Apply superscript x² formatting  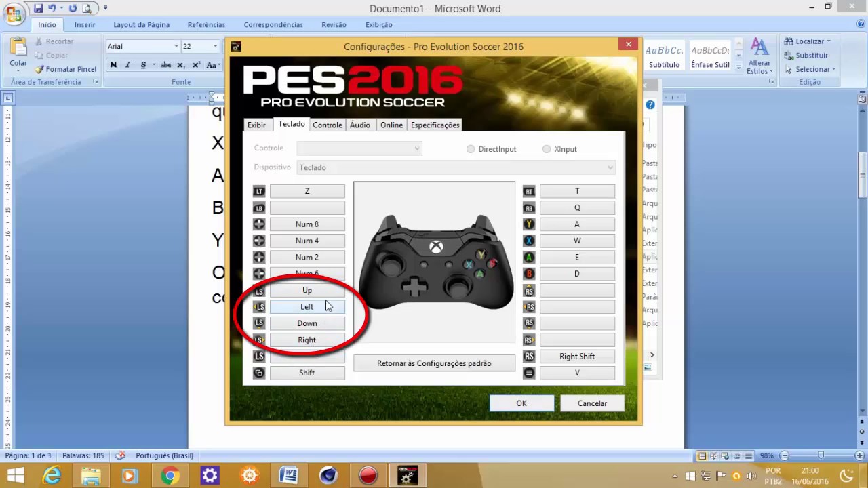pos(196,65)
